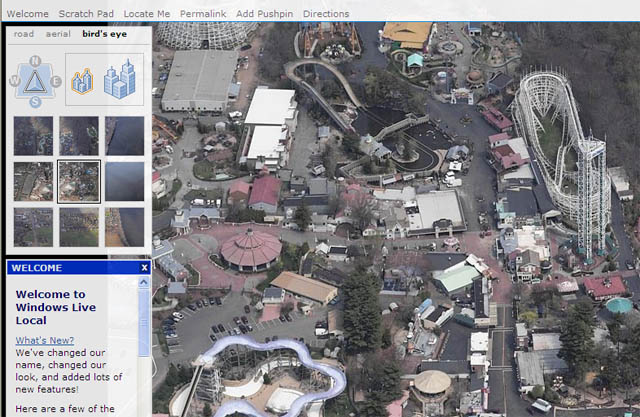Close the WELCOME panel
Viewport: 640px width, 417px height.
coord(144,268)
